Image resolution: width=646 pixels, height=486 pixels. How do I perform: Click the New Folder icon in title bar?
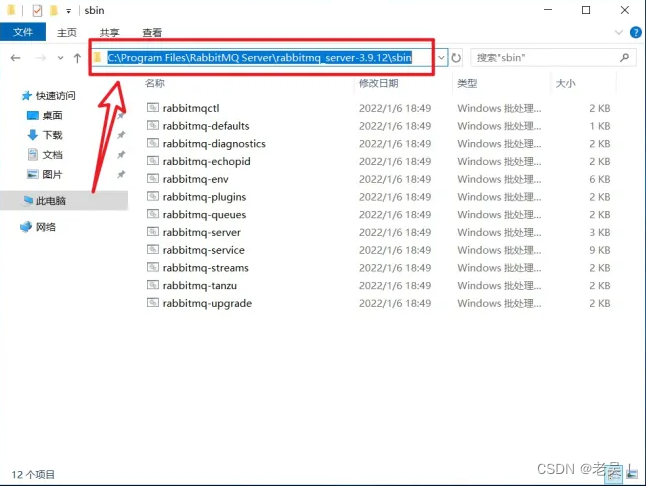[54, 10]
